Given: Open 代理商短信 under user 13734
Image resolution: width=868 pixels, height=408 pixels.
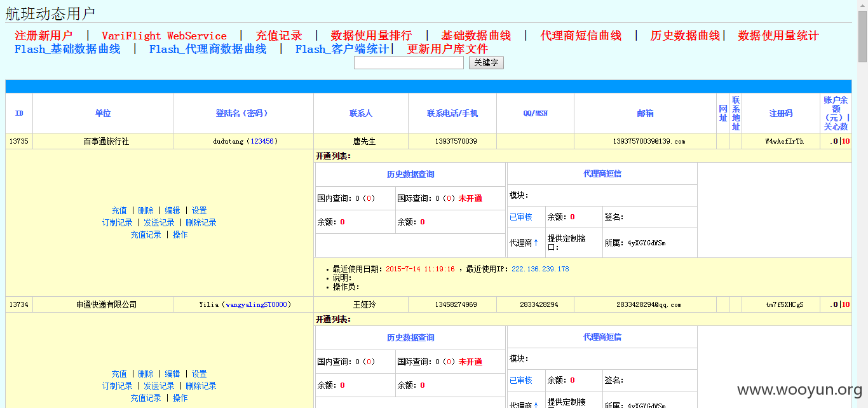Looking at the screenshot, I should click(602, 337).
